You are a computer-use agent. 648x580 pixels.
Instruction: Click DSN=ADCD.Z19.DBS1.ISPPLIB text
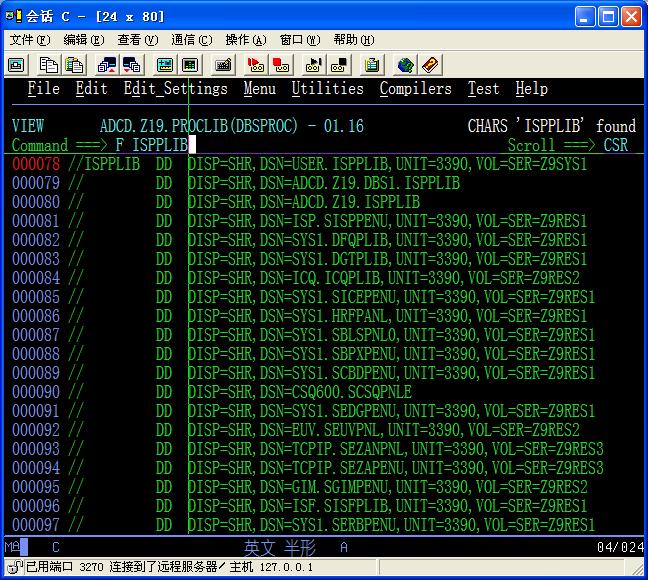(360, 183)
